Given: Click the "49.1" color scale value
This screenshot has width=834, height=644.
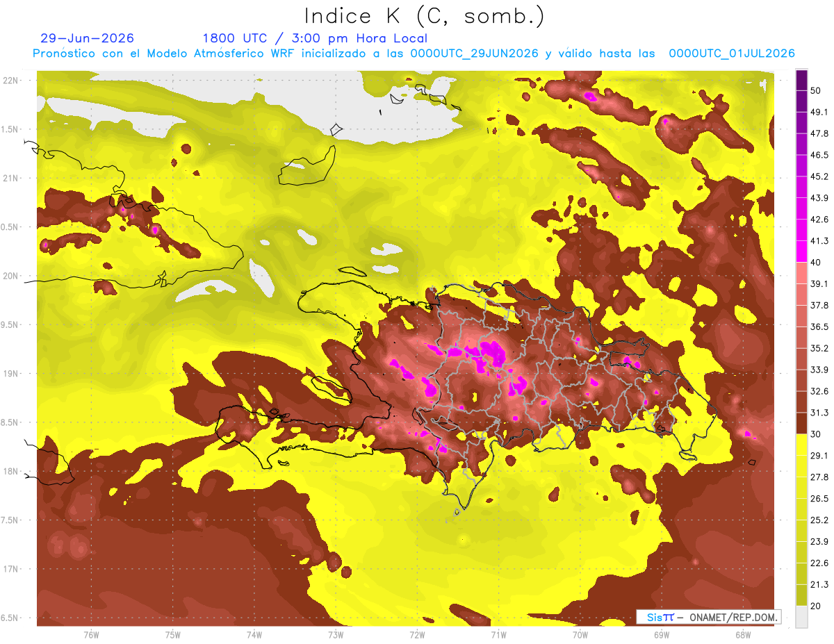Looking at the screenshot, I should point(819,112).
